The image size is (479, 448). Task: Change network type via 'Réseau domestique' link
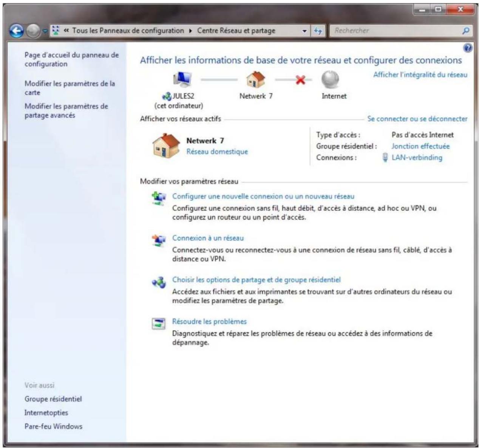tap(217, 152)
